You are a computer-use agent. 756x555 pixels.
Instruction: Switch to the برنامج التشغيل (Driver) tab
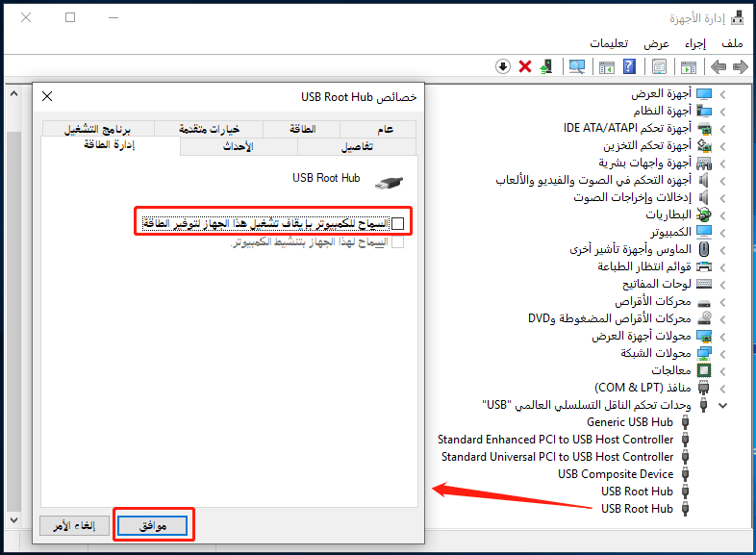pyautogui.click(x=96, y=129)
